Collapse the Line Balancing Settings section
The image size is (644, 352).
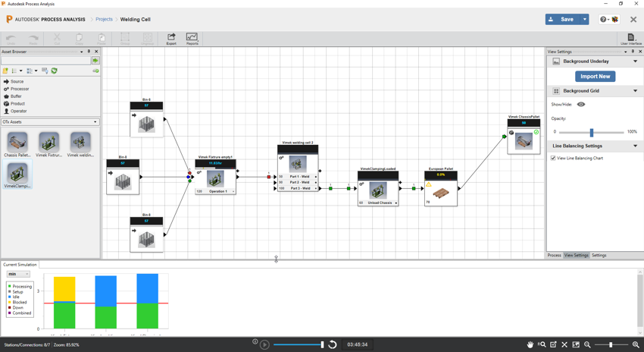coord(636,146)
